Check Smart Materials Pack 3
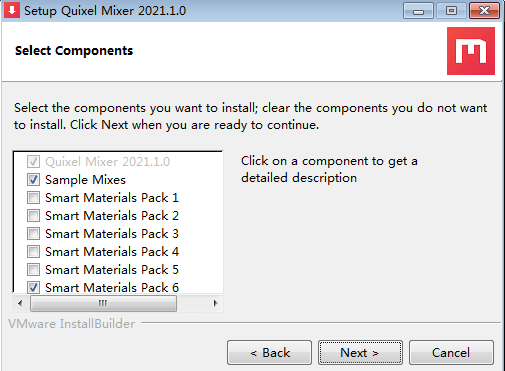 [33, 234]
